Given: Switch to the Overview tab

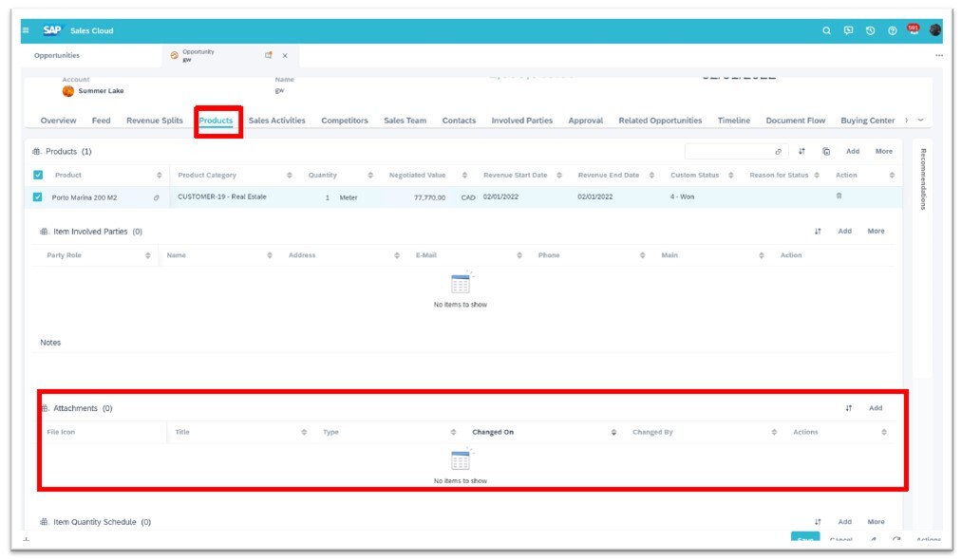Looking at the screenshot, I should [58, 121].
